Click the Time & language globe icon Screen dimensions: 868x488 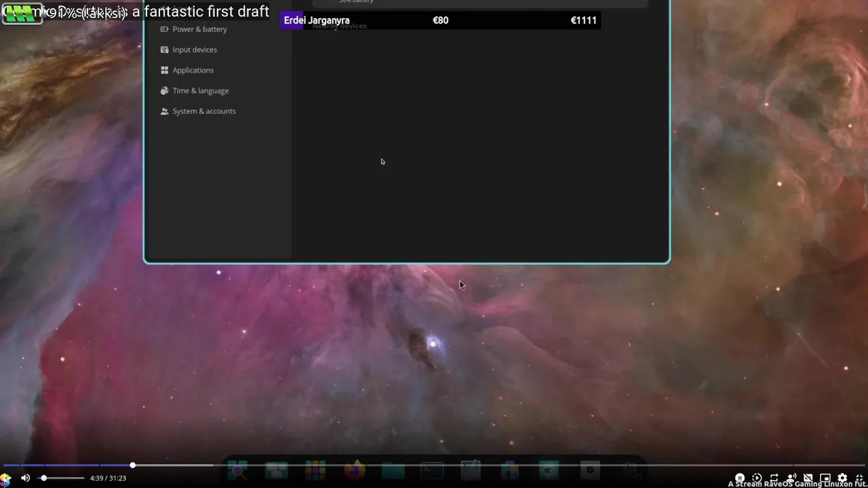(x=164, y=90)
